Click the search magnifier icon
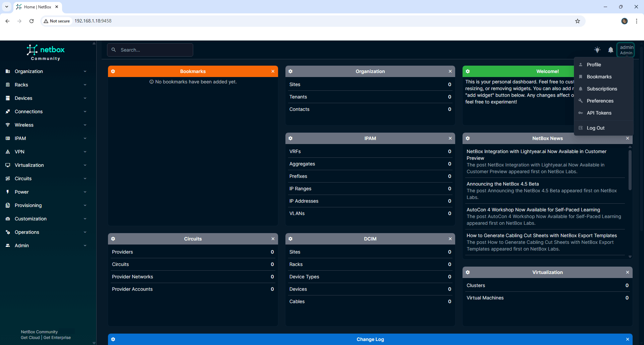The height and width of the screenshot is (345, 644). click(114, 50)
